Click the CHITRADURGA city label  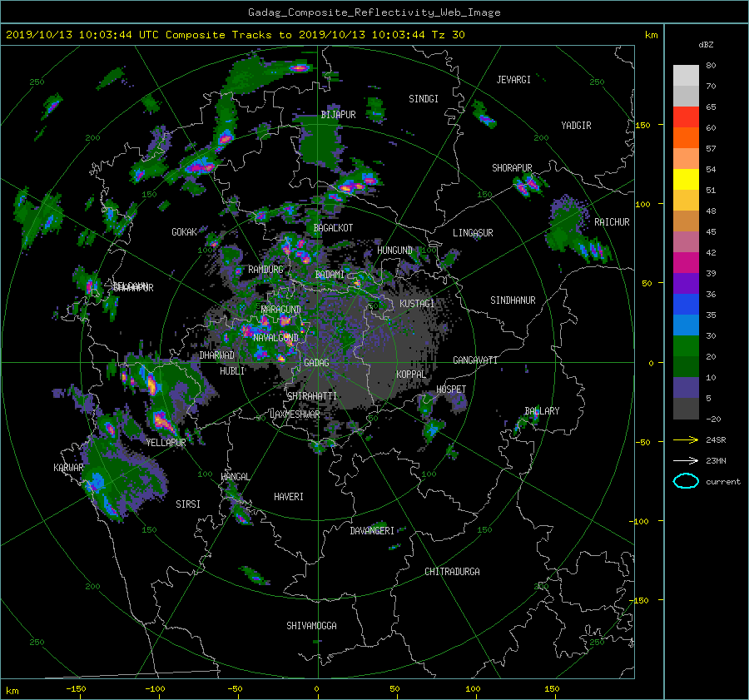pyautogui.click(x=452, y=572)
